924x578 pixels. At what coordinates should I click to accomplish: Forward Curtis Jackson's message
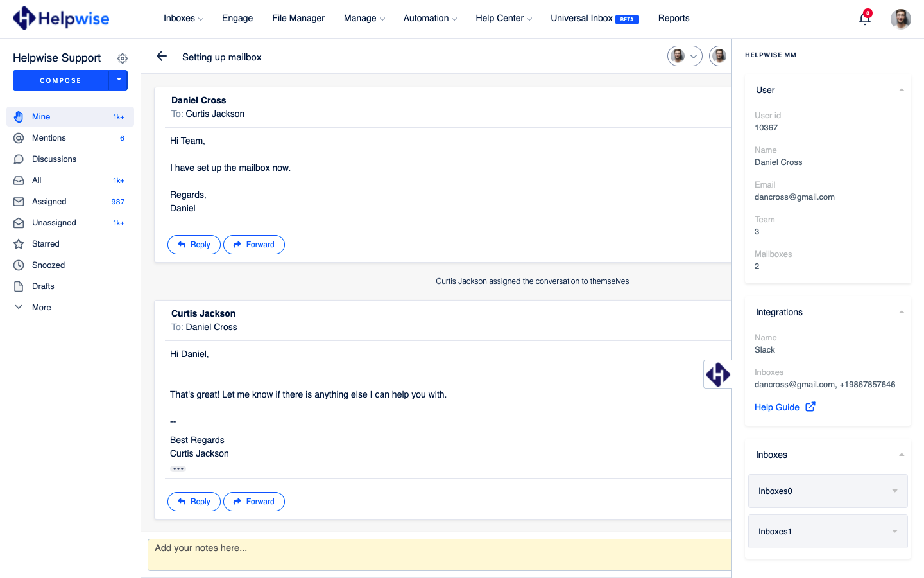pos(254,502)
